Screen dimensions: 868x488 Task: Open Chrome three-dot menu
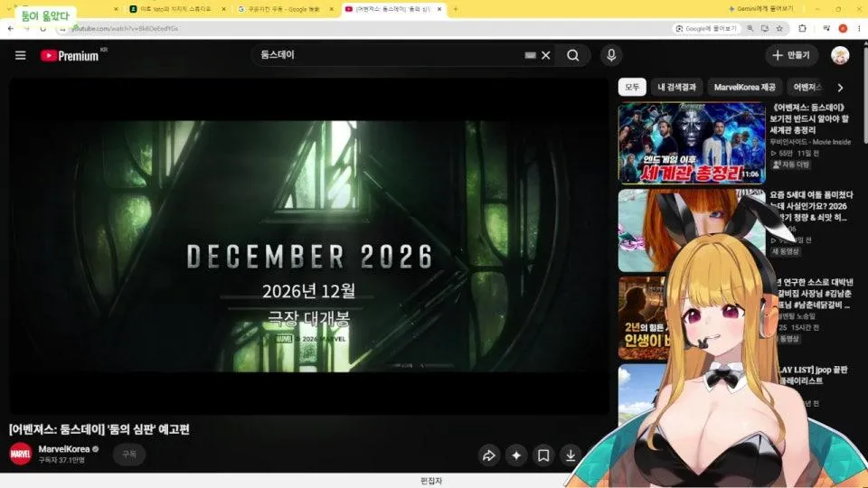(x=859, y=28)
